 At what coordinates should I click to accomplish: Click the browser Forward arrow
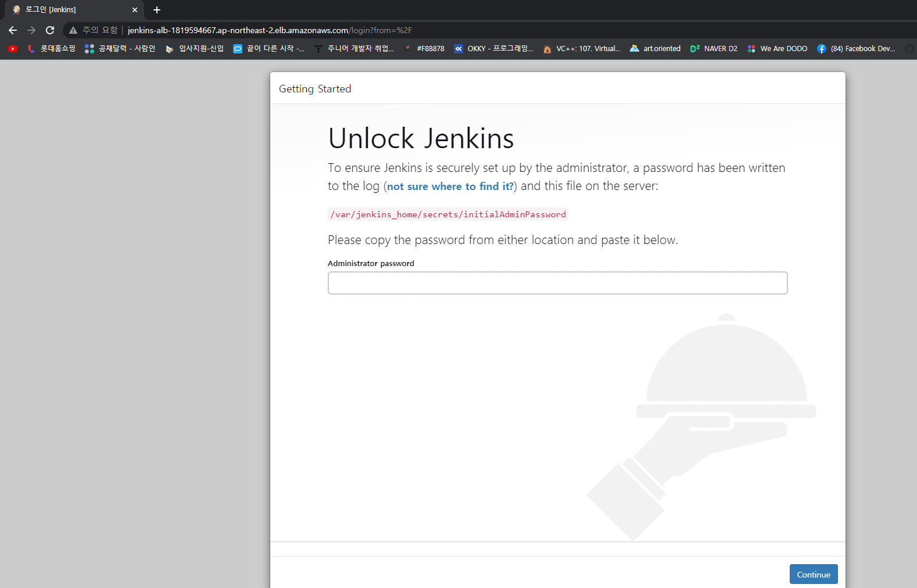(31, 30)
